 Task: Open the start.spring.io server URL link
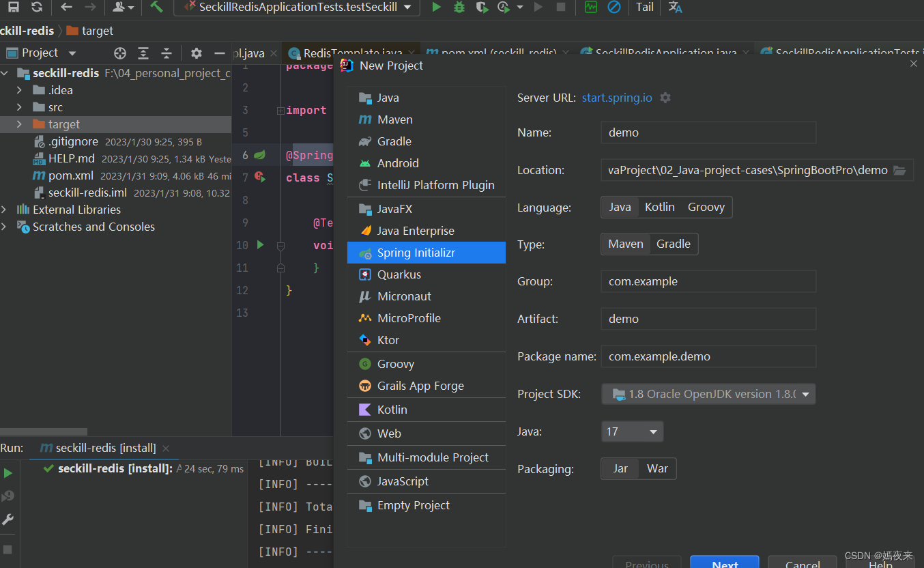click(x=617, y=98)
